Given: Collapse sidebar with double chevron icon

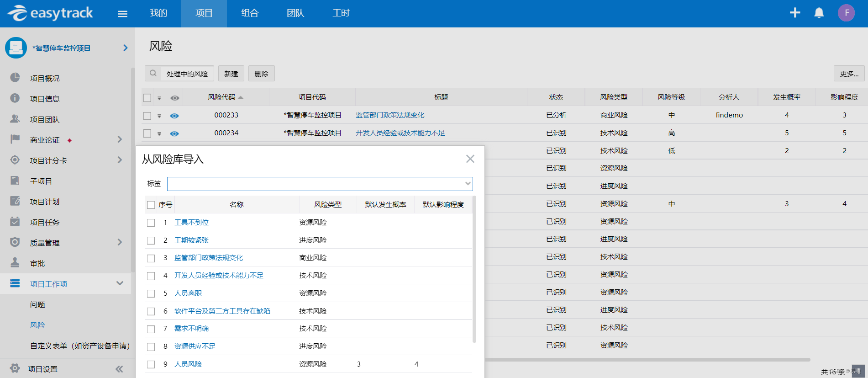Looking at the screenshot, I should coord(119,369).
